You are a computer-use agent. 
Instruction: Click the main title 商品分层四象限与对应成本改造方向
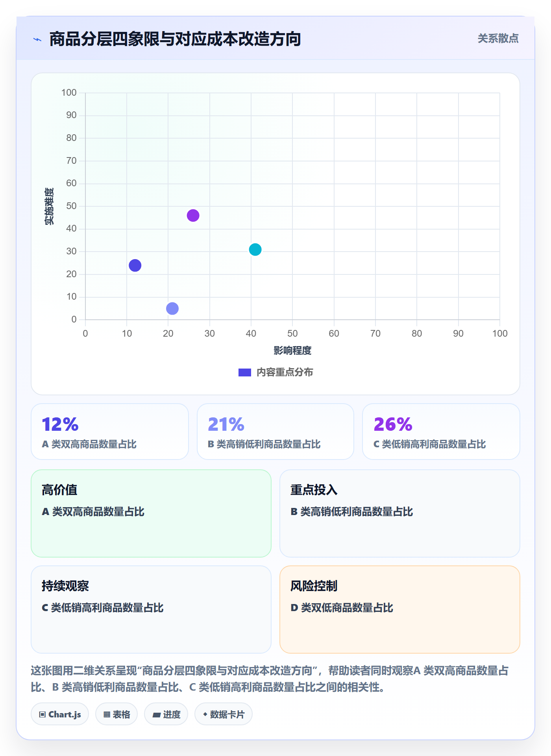[x=175, y=39]
